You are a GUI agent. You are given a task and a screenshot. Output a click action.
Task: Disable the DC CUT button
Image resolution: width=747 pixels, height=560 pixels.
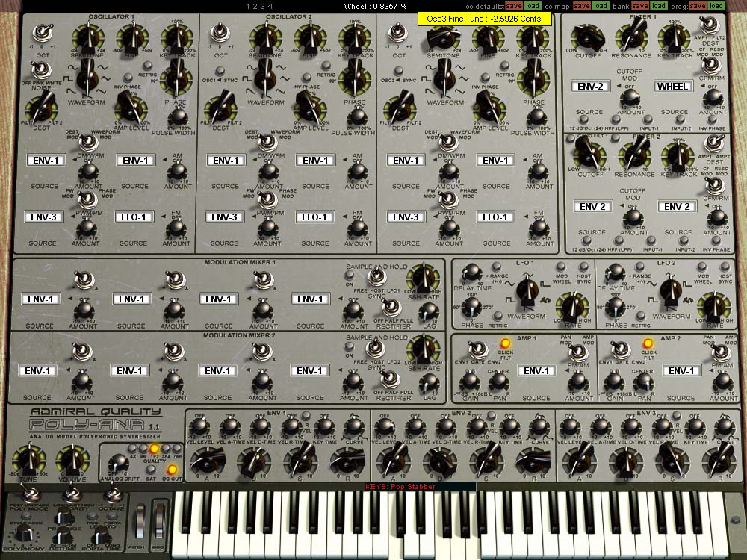pos(172,470)
